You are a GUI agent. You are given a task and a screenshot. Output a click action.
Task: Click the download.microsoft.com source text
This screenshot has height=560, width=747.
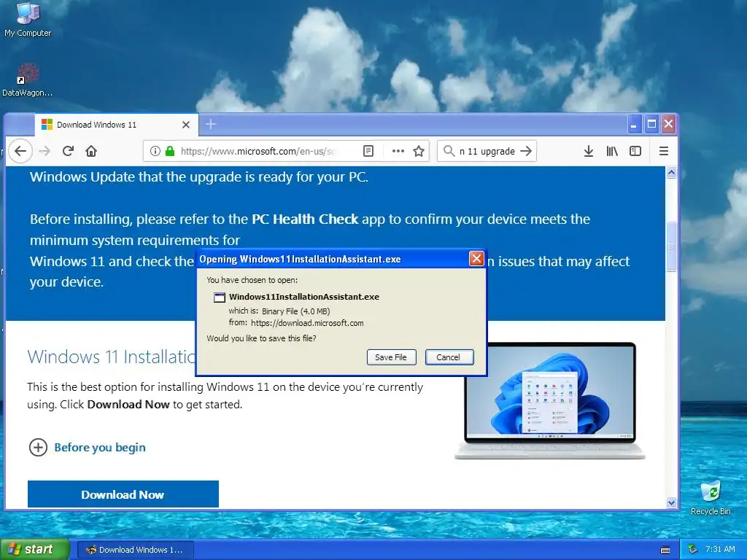click(307, 323)
